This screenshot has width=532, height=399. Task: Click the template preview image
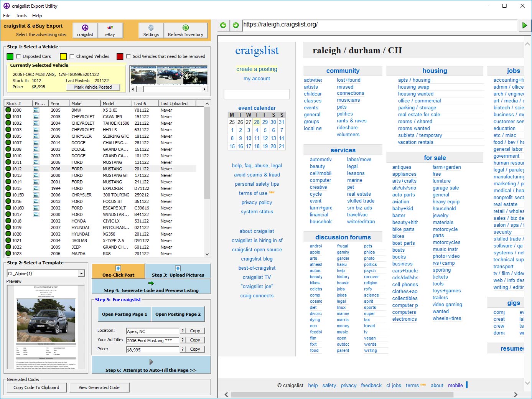46,327
